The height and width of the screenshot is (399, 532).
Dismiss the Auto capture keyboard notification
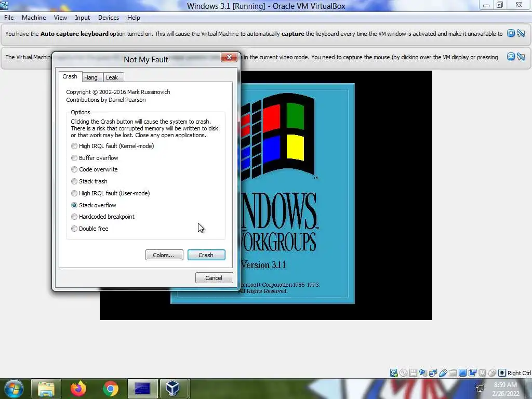coord(511,33)
